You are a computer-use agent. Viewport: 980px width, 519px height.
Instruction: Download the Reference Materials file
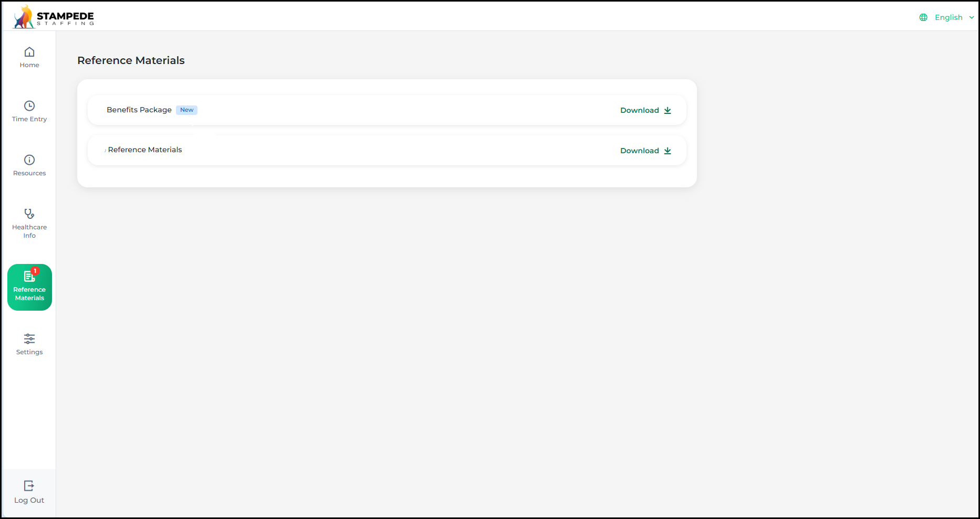pyautogui.click(x=645, y=151)
